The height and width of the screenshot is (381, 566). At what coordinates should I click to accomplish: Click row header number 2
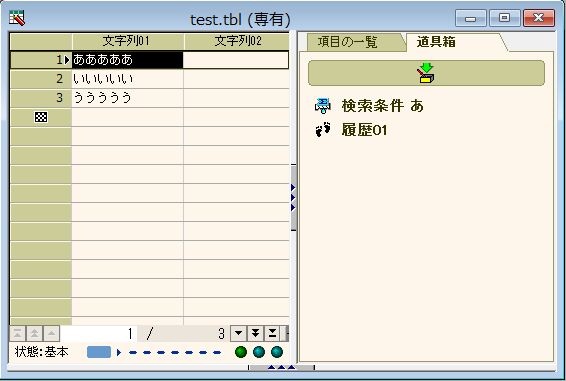pyautogui.click(x=41, y=79)
